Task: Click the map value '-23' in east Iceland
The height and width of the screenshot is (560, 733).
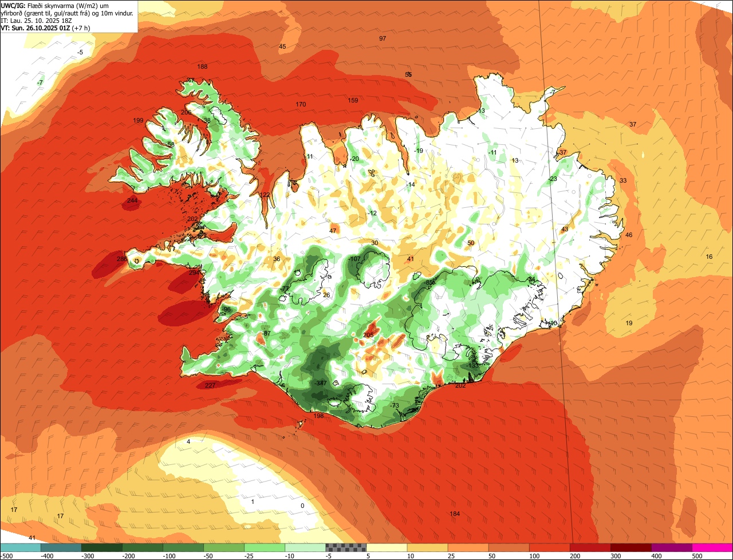Action: click(x=552, y=179)
